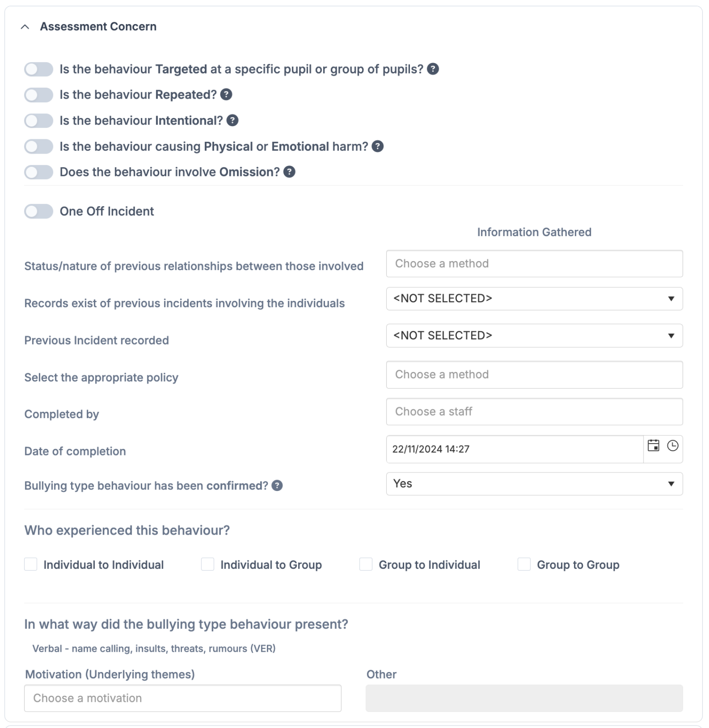Open help for Physical or Emotional harm
The image size is (709, 728).
[377, 146]
